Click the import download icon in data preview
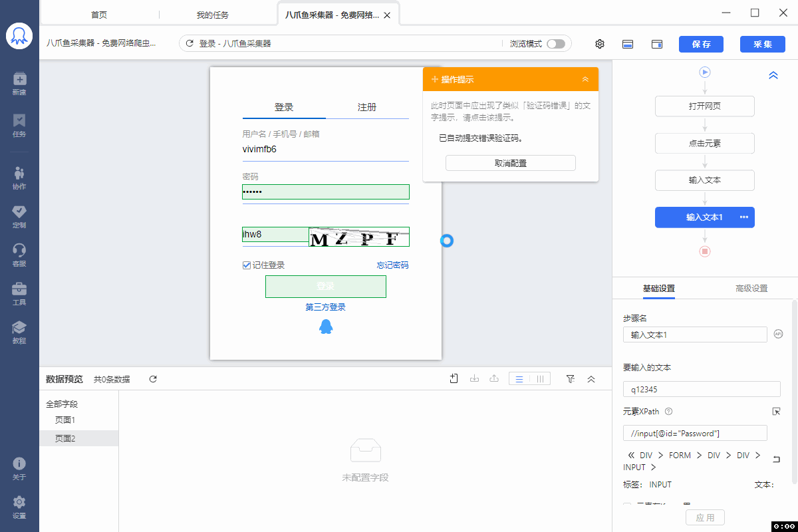Screen dimensions: 798x532 pyautogui.click(x=474, y=379)
